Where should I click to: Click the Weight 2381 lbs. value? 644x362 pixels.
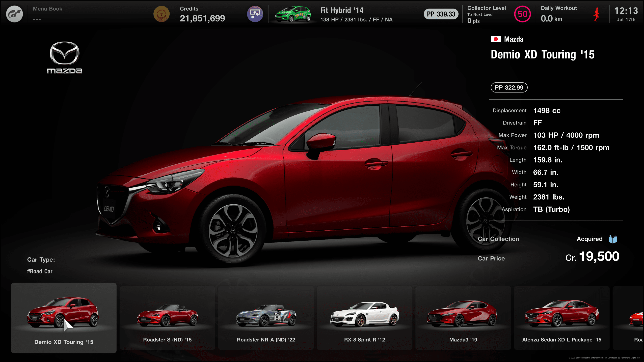tap(549, 197)
